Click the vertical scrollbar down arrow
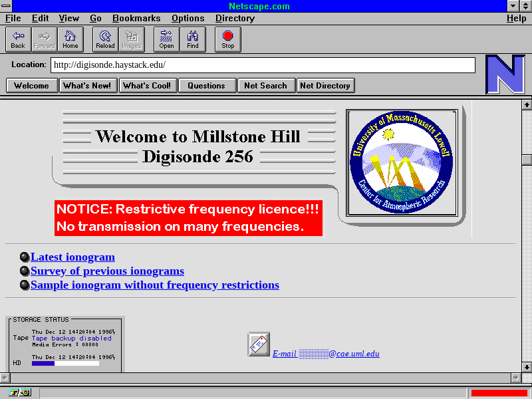Viewport: 532px width, 399px height. tap(527, 366)
